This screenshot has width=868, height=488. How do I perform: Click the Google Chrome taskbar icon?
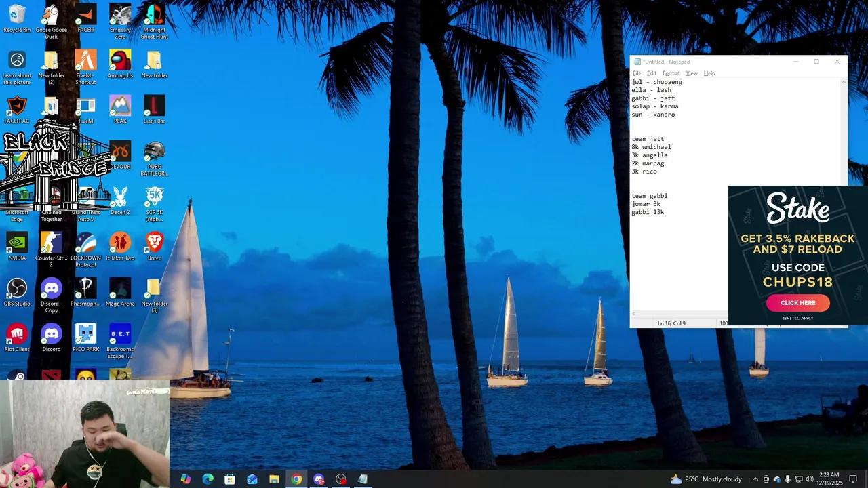pos(296,479)
